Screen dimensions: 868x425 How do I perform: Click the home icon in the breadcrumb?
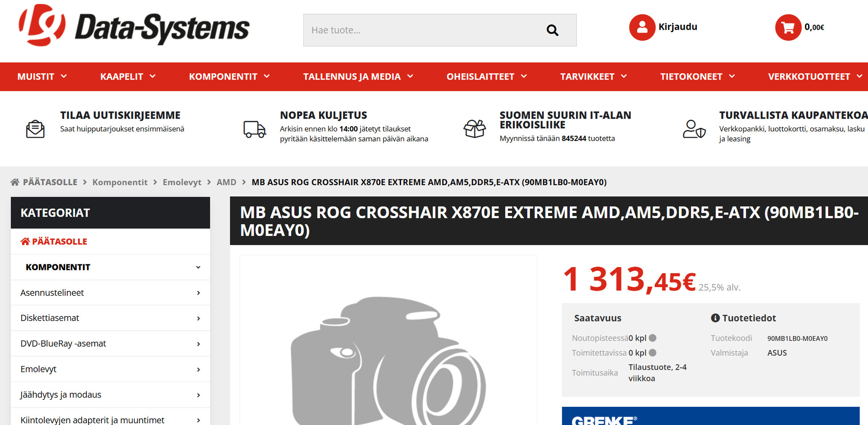pos(15,182)
